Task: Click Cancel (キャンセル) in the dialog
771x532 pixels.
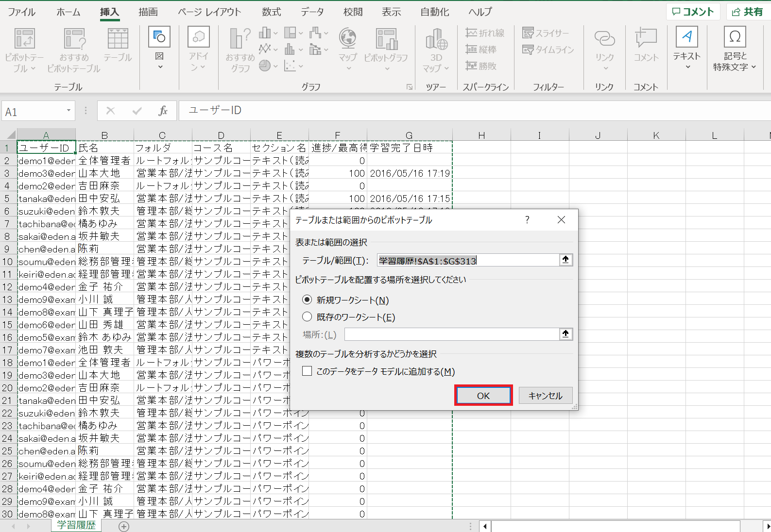Action: point(546,396)
